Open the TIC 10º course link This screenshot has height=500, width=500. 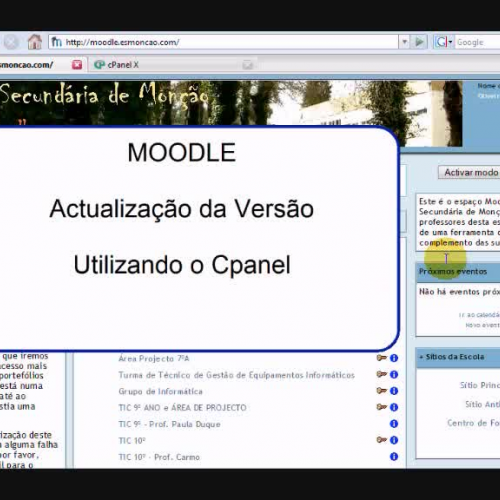click(x=132, y=440)
